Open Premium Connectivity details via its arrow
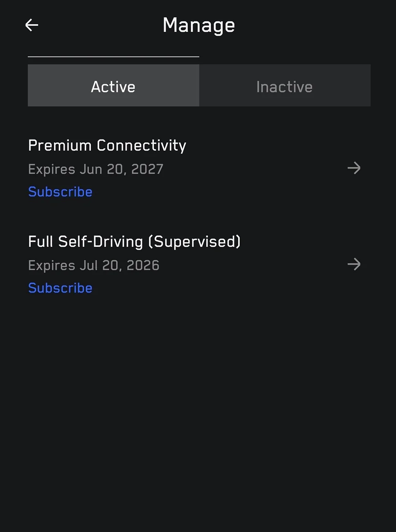The image size is (396, 532). point(354,168)
